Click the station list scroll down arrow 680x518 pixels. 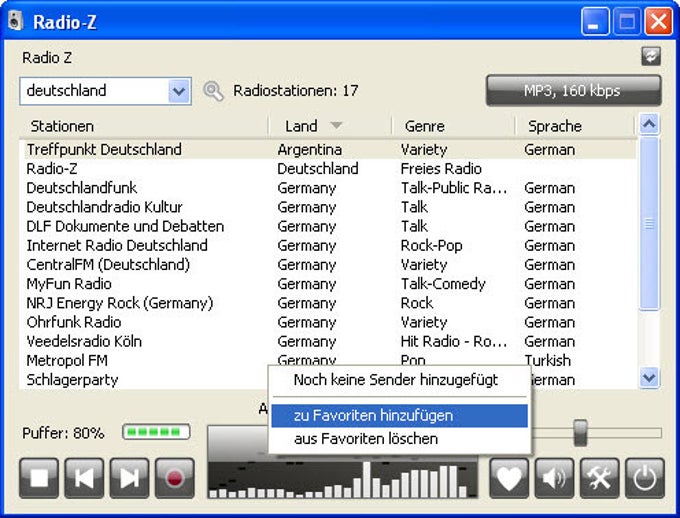pyautogui.click(x=649, y=378)
